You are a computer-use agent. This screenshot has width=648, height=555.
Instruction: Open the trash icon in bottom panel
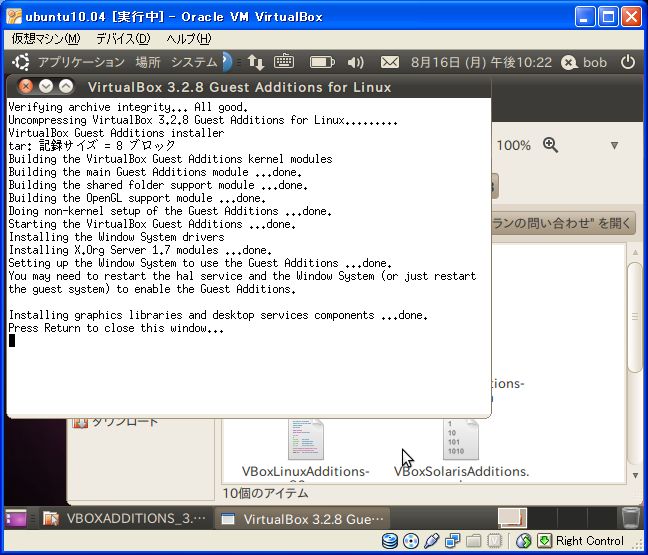click(x=631, y=518)
